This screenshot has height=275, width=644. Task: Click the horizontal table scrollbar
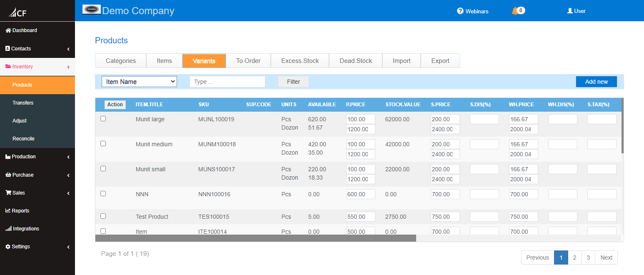coord(255,238)
